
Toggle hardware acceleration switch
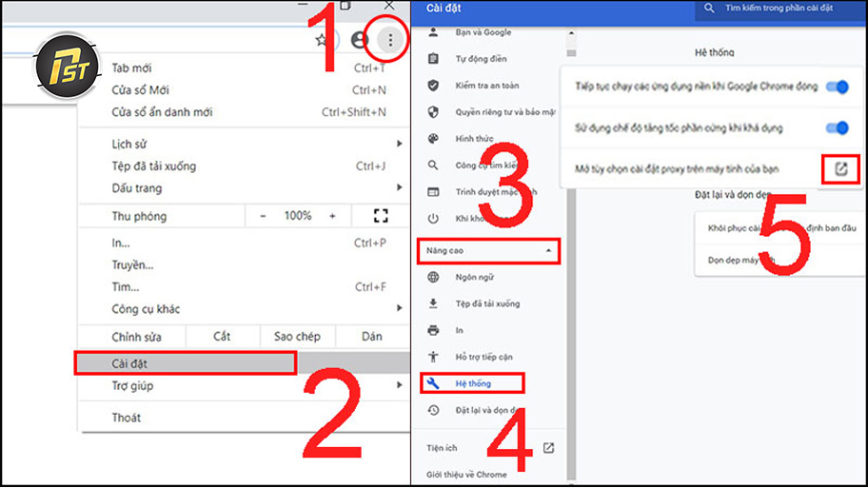[837, 127]
